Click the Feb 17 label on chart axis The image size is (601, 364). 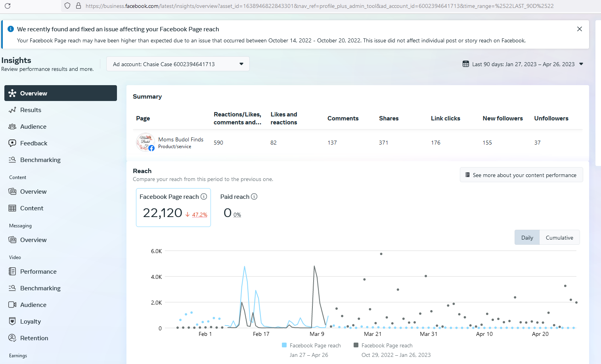point(261,334)
